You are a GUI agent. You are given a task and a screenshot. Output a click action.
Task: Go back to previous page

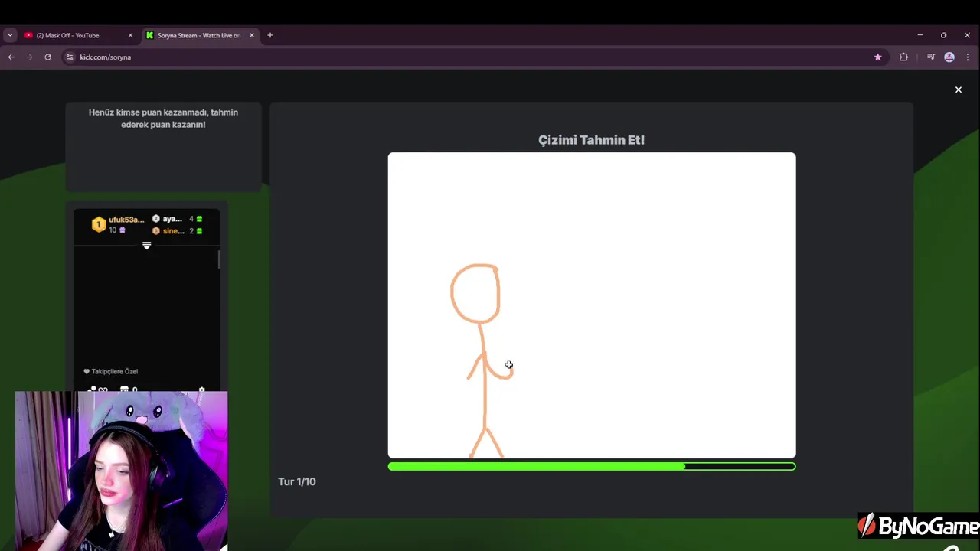[x=11, y=57]
